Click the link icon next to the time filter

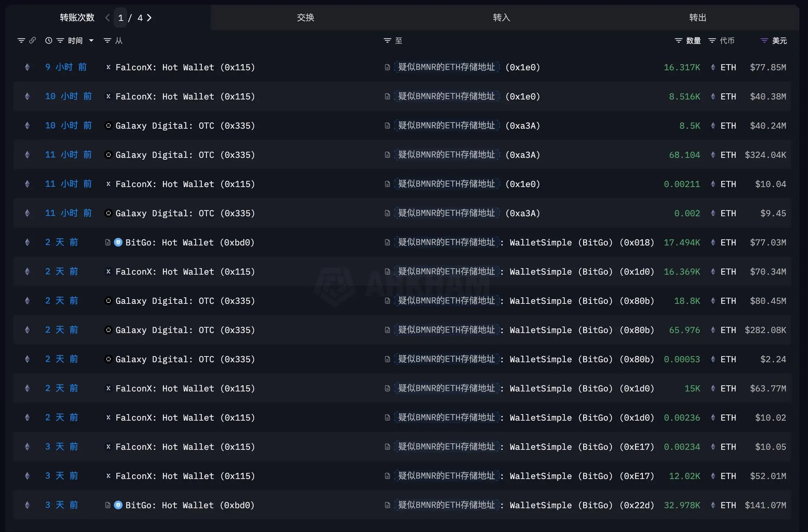pos(33,40)
